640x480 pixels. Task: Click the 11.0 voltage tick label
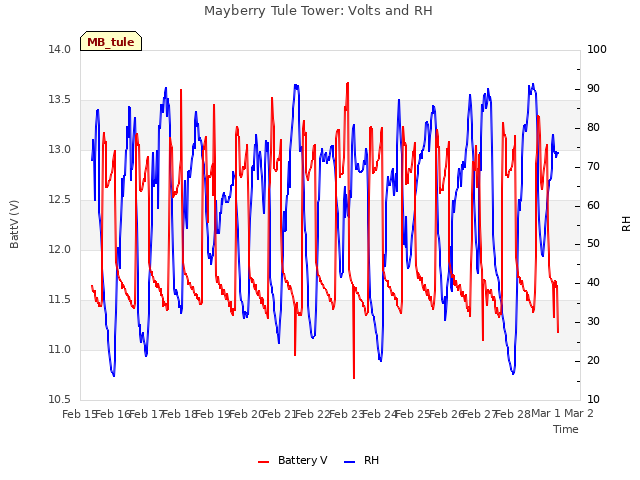[x=60, y=349]
